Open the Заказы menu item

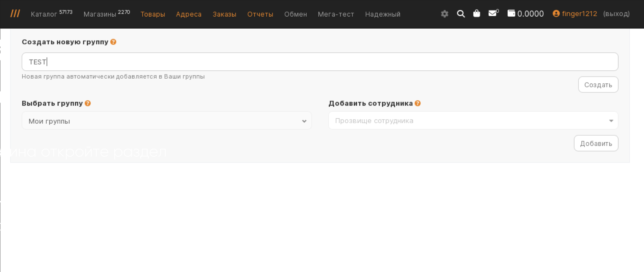pyautogui.click(x=224, y=14)
